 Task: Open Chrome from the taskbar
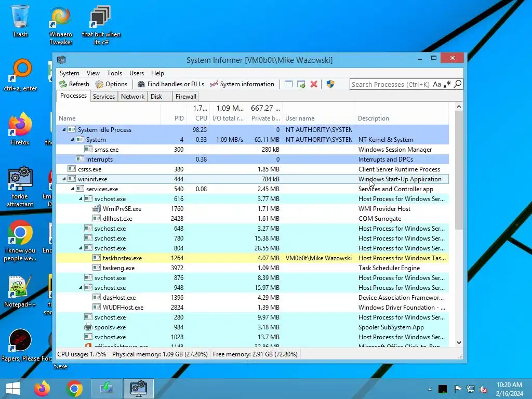tap(74, 389)
